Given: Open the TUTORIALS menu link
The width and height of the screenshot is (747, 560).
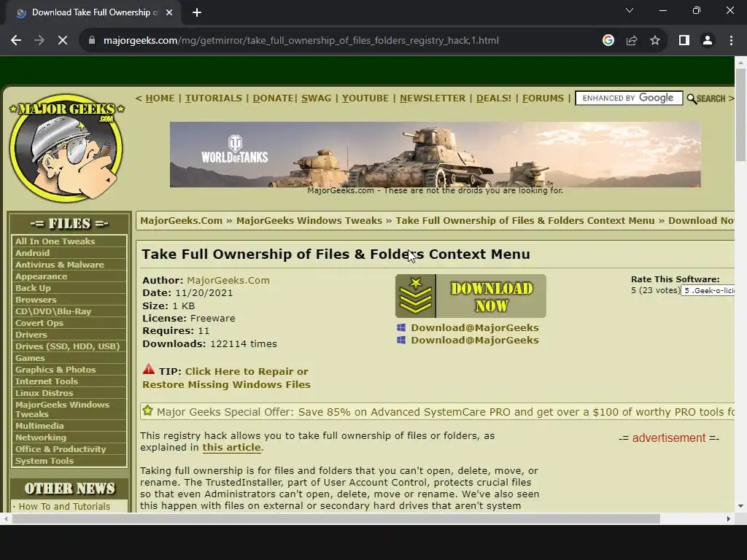Looking at the screenshot, I should click(214, 98).
